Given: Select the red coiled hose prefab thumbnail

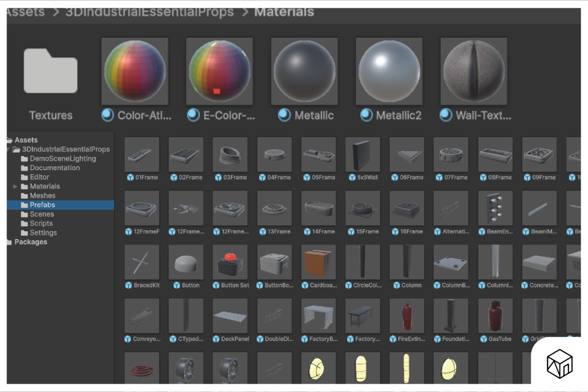Looking at the screenshot, I should pos(142,368).
